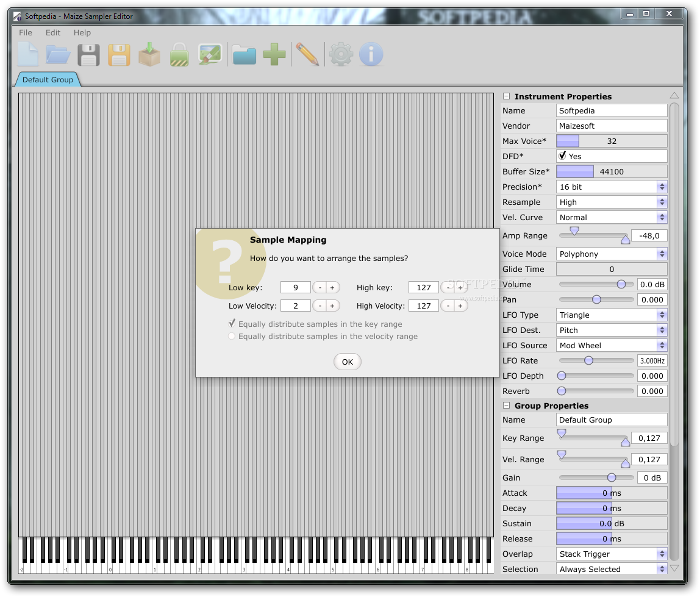Open the Voice Mode Polyphony dropdown
The image size is (700, 597).
(612, 254)
